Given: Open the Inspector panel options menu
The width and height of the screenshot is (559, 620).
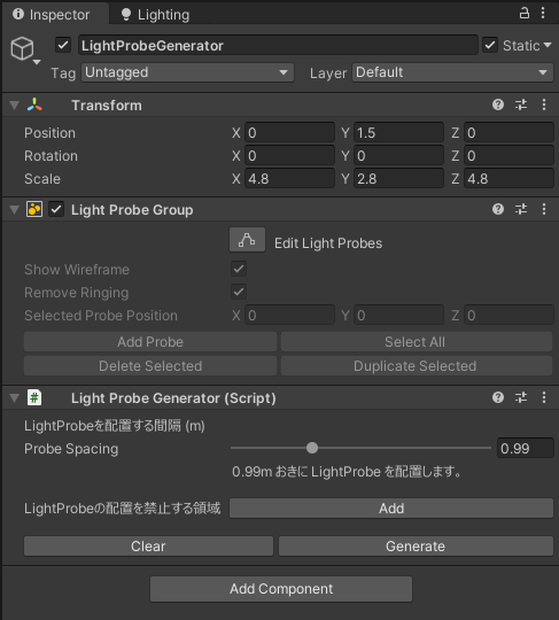Looking at the screenshot, I should tap(543, 13).
